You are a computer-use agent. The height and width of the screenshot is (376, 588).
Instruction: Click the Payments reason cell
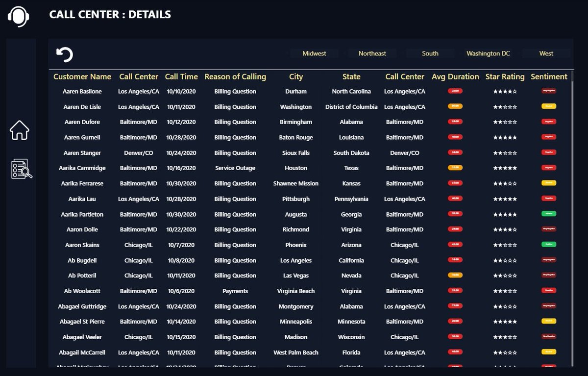(x=235, y=291)
